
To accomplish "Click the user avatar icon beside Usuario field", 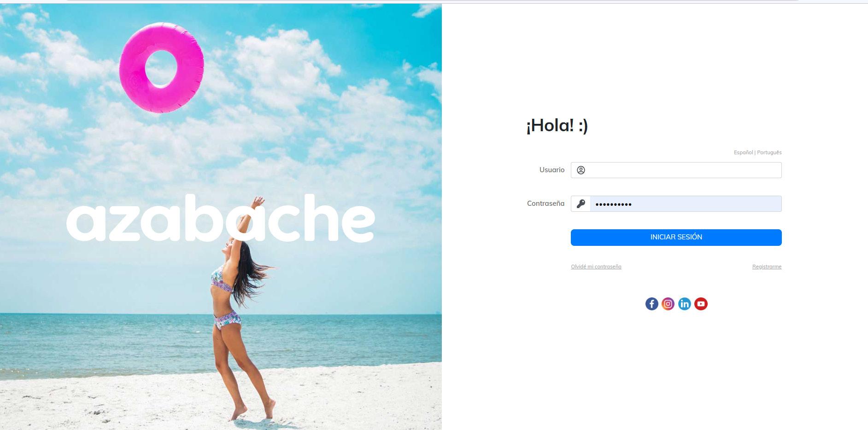I will [x=581, y=170].
